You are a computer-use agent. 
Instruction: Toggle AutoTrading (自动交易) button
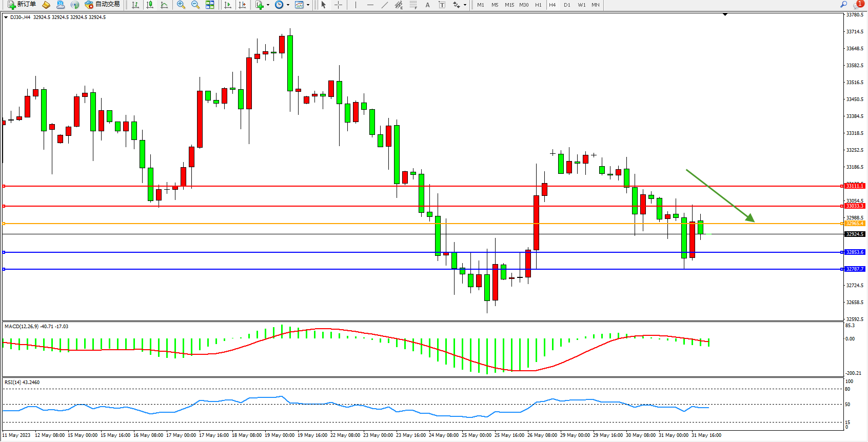coord(102,5)
